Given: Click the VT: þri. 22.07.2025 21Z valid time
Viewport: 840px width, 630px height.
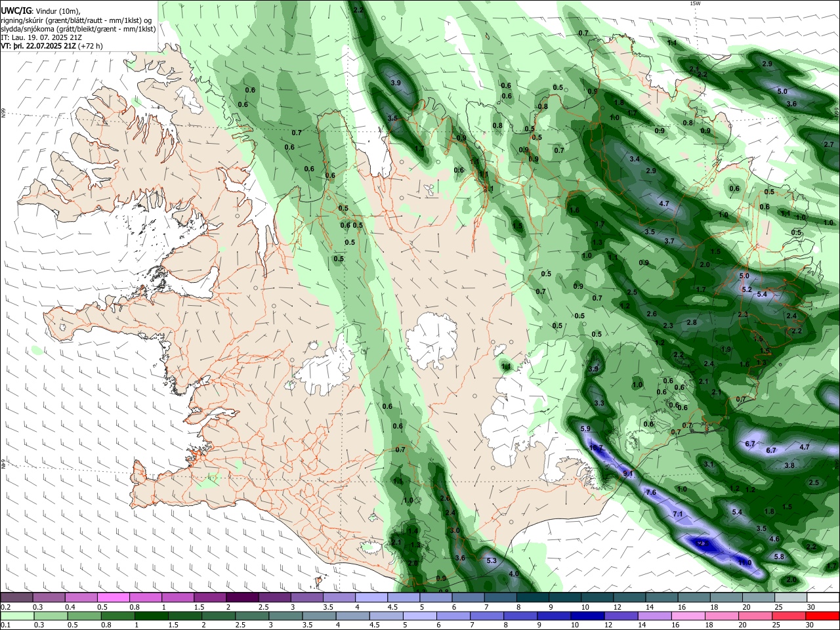Looking at the screenshot, I should pos(38,46).
